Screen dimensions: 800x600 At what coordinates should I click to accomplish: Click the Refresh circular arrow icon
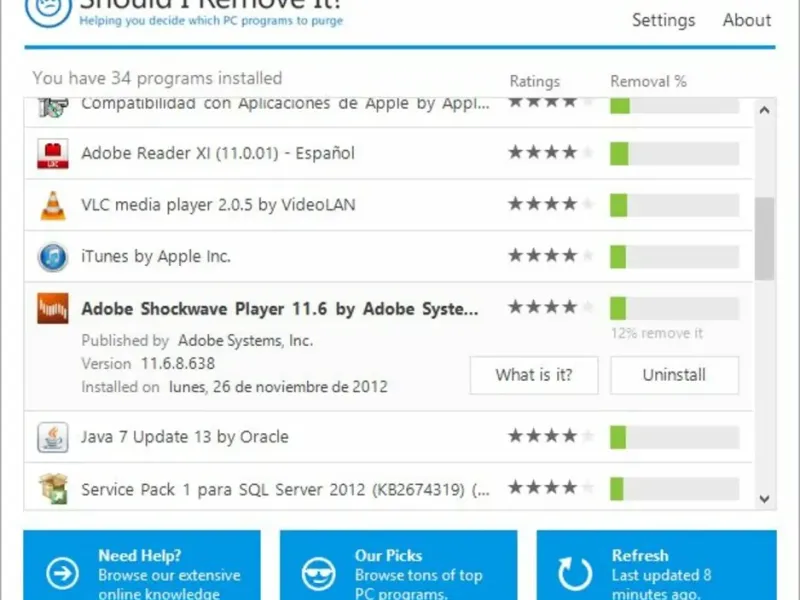pyautogui.click(x=575, y=573)
